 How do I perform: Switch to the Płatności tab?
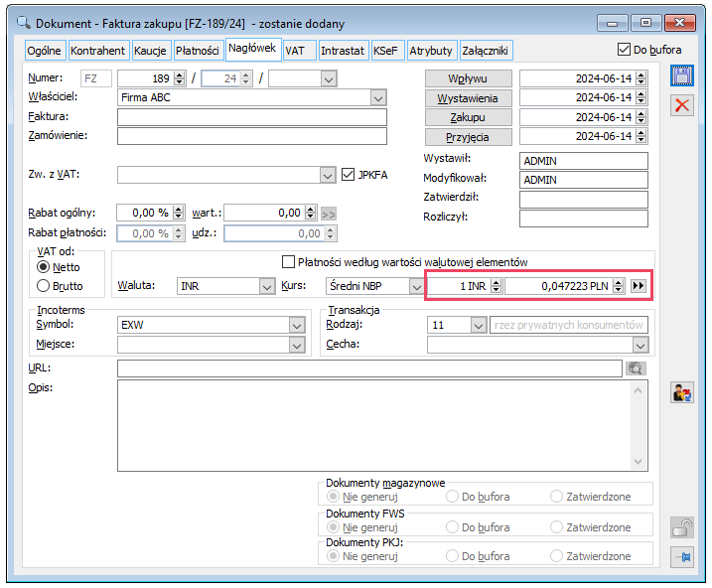pyautogui.click(x=198, y=51)
